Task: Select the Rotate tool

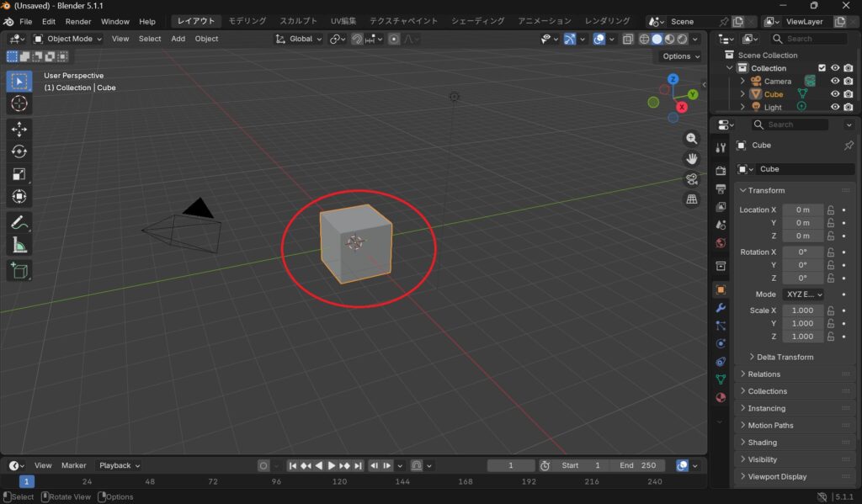Action: coord(19,151)
